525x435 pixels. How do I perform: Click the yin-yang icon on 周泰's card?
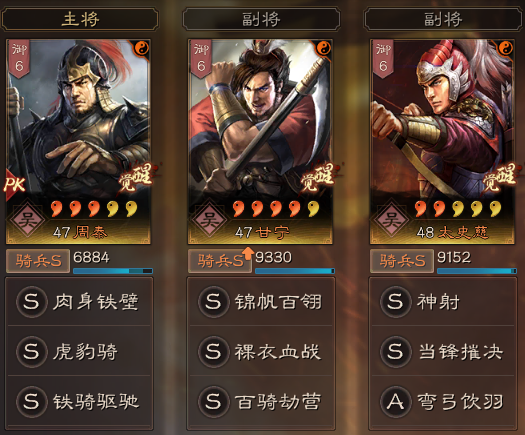pos(142,49)
